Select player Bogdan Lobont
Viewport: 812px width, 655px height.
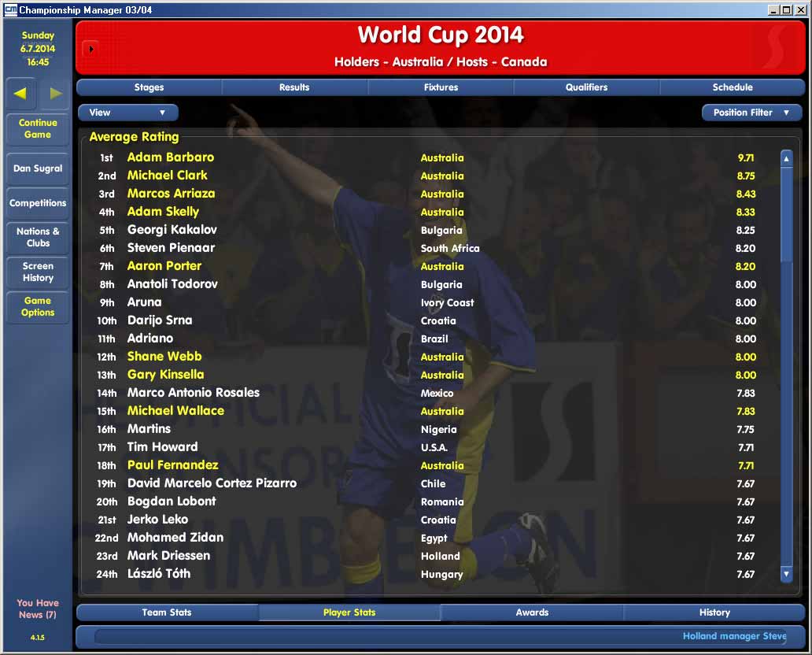pos(172,501)
